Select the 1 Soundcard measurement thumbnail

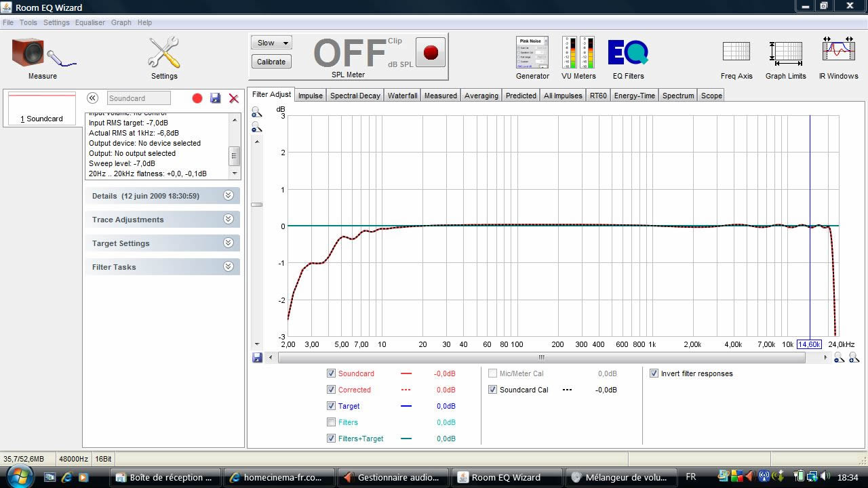coord(41,108)
